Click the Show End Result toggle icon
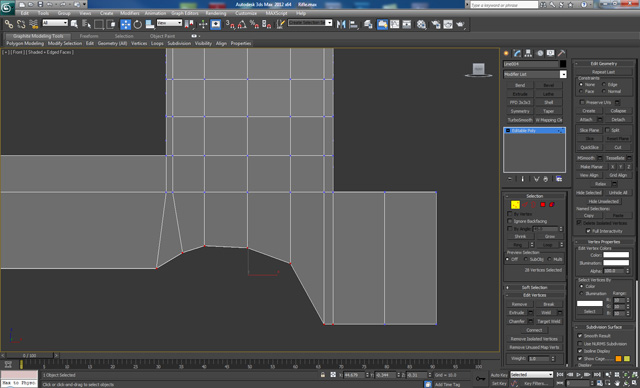The width and height of the screenshot is (640, 388). tap(522, 179)
